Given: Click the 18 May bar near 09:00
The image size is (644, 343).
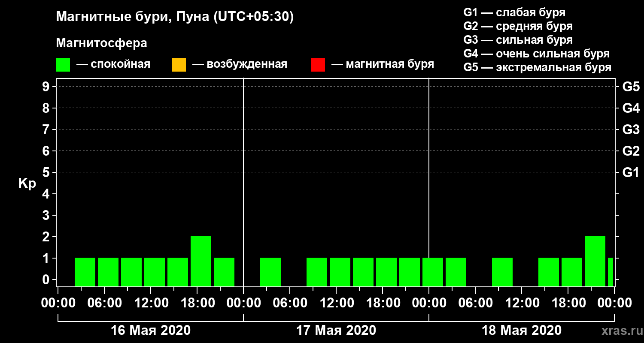Looking at the screenshot, I should [502, 272].
